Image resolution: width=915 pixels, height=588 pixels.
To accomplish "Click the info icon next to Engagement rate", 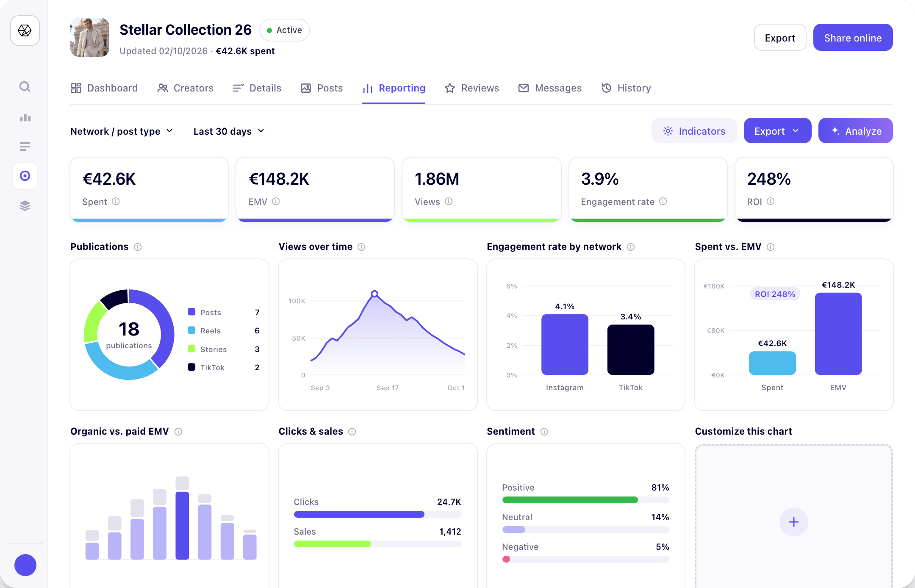I will pos(663,202).
